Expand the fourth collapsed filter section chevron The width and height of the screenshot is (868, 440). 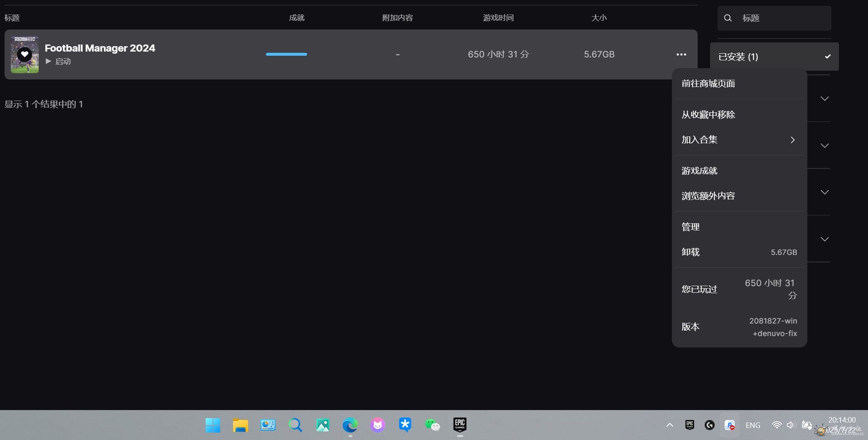point(825,239)
